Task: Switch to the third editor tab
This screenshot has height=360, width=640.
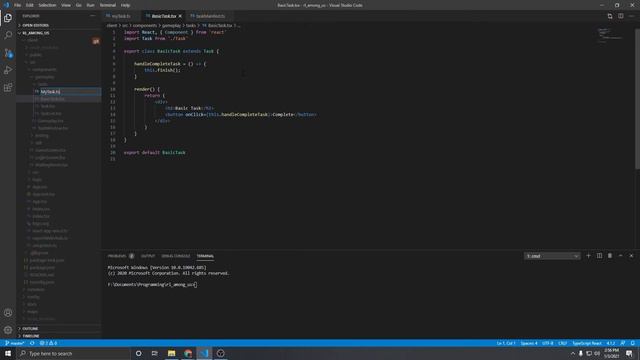Action: [210, 16]
